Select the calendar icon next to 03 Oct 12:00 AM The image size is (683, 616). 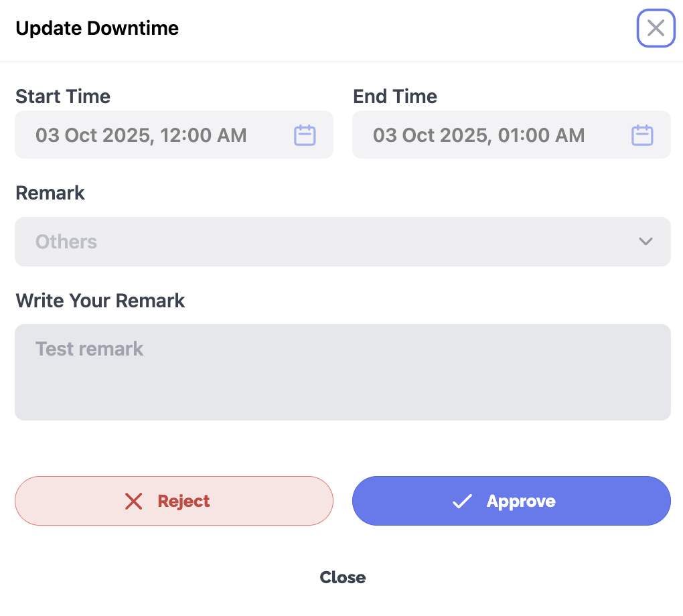click(304, 135)
